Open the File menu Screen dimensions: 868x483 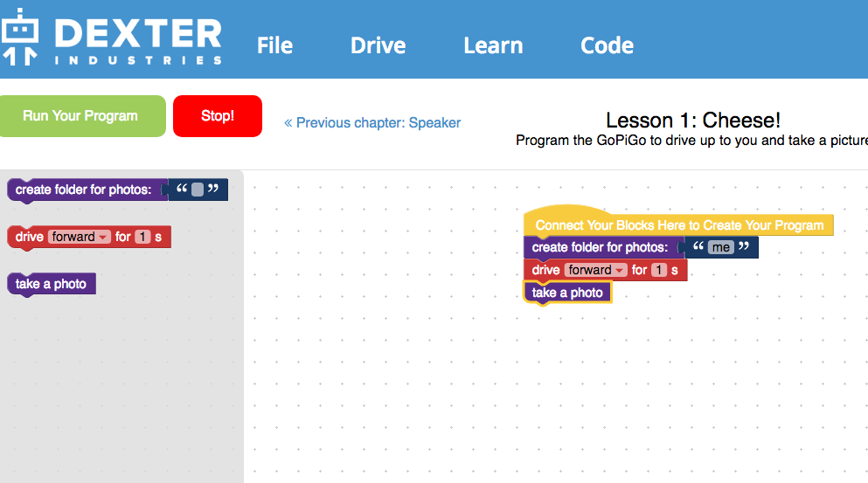(274, 45)
